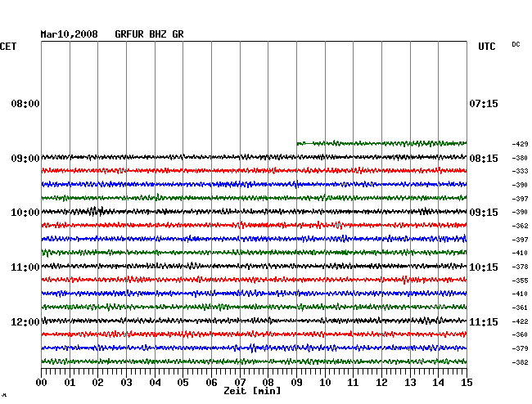Click the black seismic trace at 12:00 CET
The image size is (532, 404).
[254, 321]
